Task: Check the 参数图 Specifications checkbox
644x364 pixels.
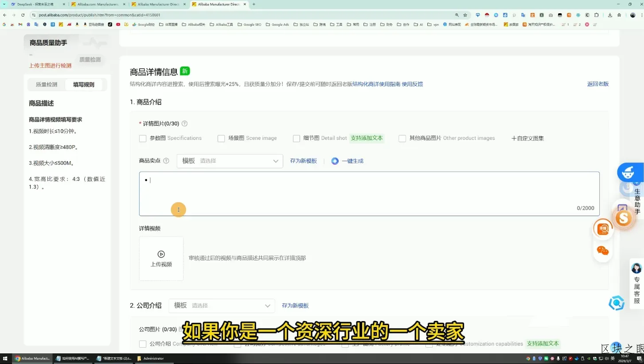Action: coord(143,139)
